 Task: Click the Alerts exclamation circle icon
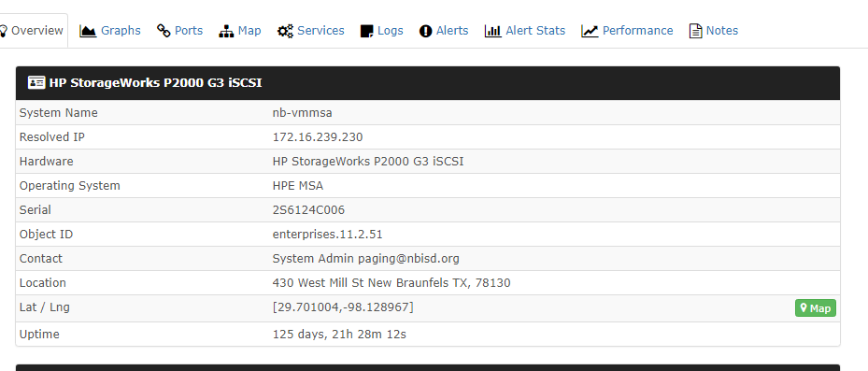click(425, 31)
